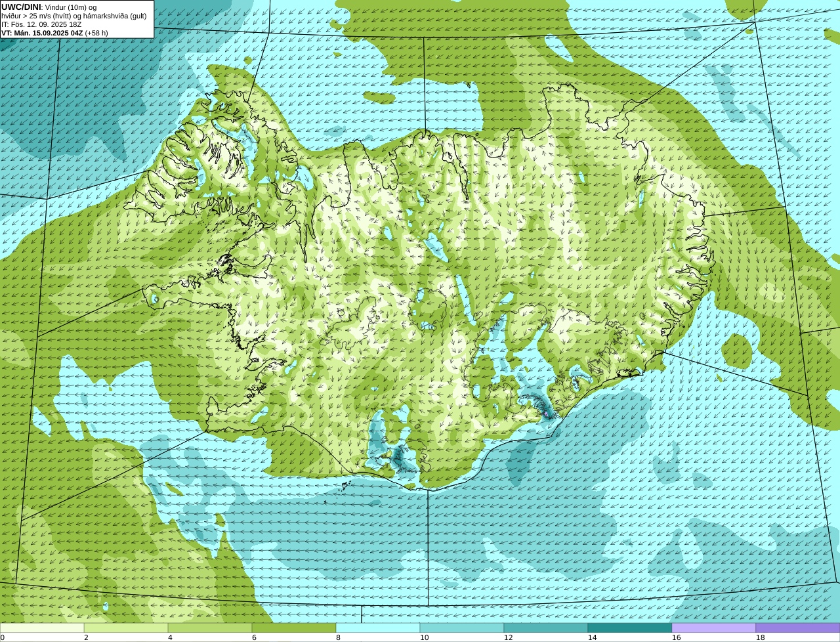Click the legend scale label "10"

tap(424, 637)
